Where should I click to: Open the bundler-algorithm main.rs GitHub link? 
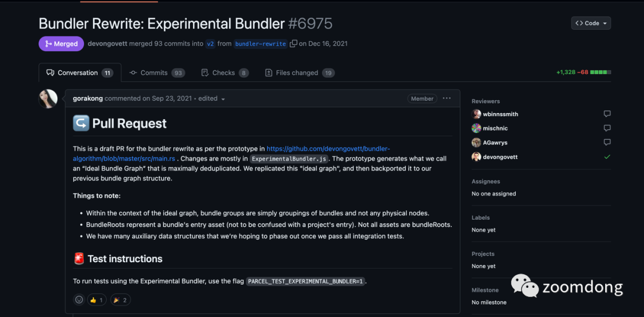[x=231, y=153]
